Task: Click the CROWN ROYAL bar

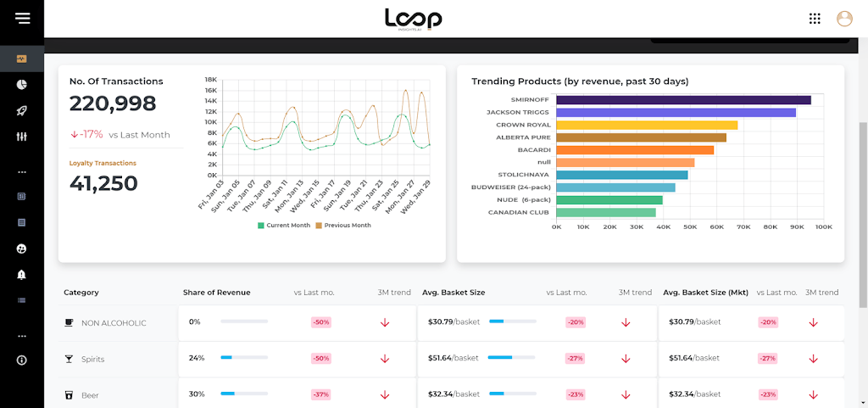Action: pyautogui.click(x=647, y=125)
